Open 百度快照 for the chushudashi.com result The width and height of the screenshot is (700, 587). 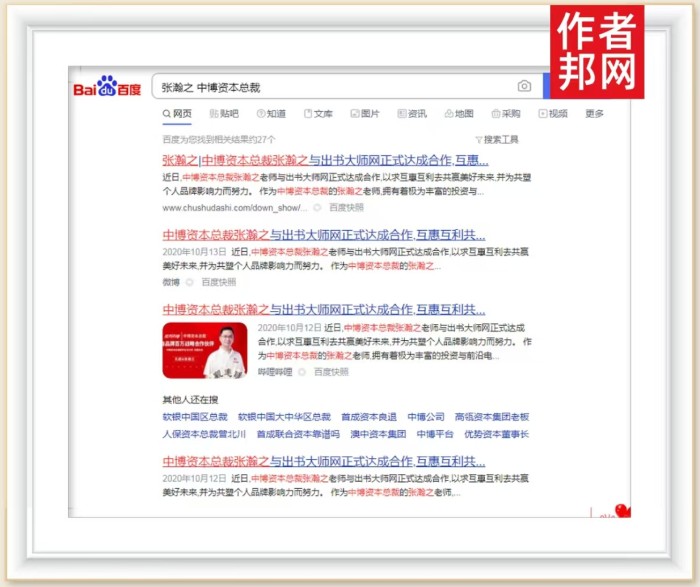pyautogui.click(x=346, y=208)
